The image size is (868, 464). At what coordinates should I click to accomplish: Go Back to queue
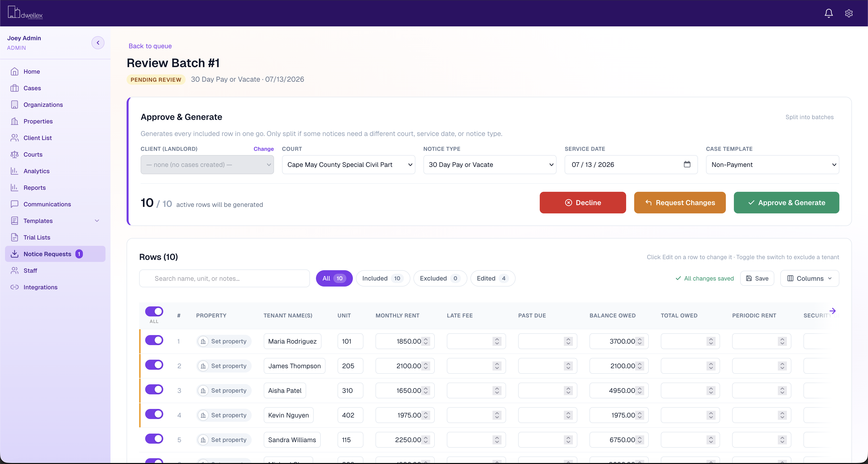150,46
